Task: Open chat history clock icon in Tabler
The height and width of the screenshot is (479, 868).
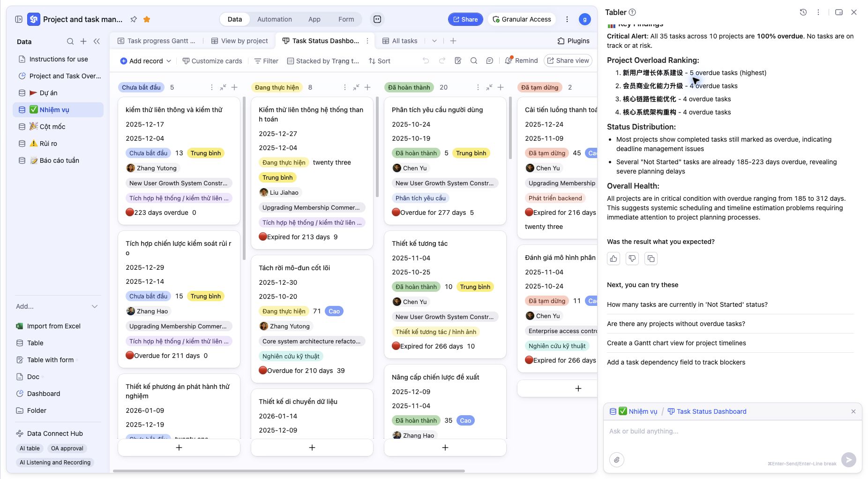Action: point(803,12)
